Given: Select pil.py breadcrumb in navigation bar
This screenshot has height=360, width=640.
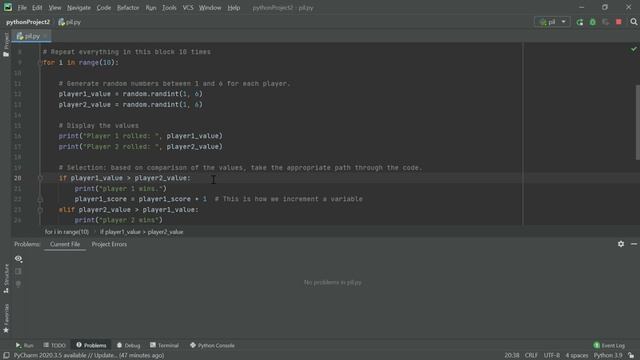Looking at the screenshot, I should click(70, 22).
